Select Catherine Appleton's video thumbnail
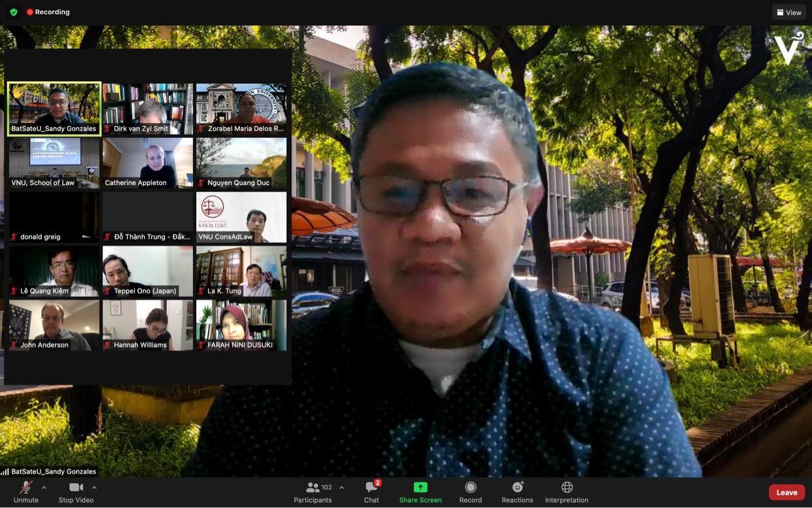The height and width of the screenshot is (508, 812). (x=148, y=163)
